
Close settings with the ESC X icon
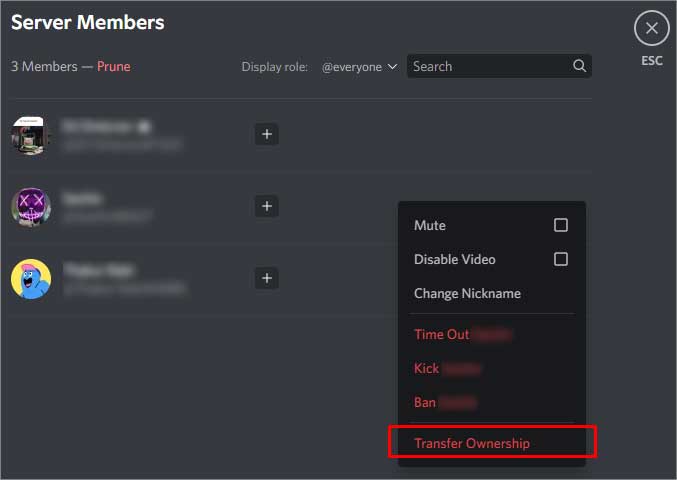pyautogui.click(x=652, y=28)
